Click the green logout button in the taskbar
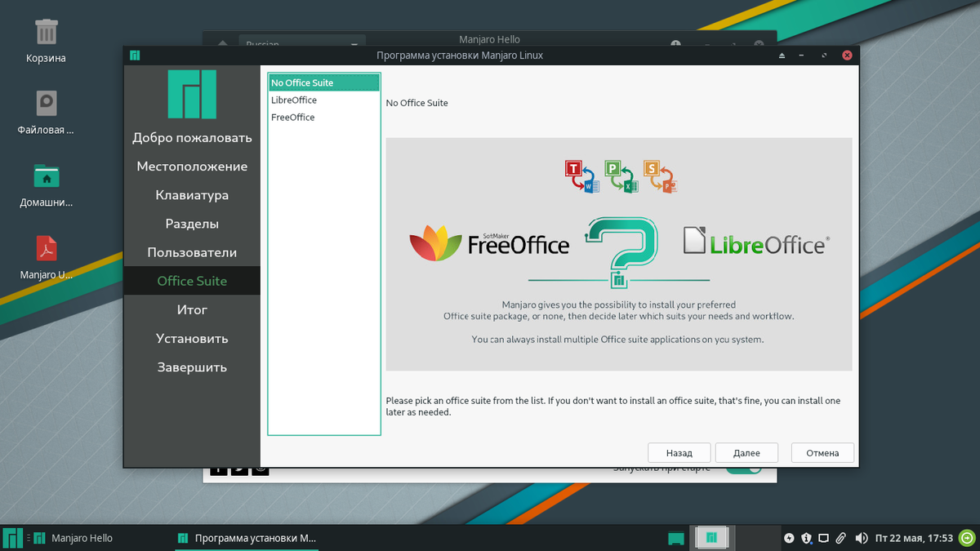Screen dimensions: 980x551 coord(967,538)
